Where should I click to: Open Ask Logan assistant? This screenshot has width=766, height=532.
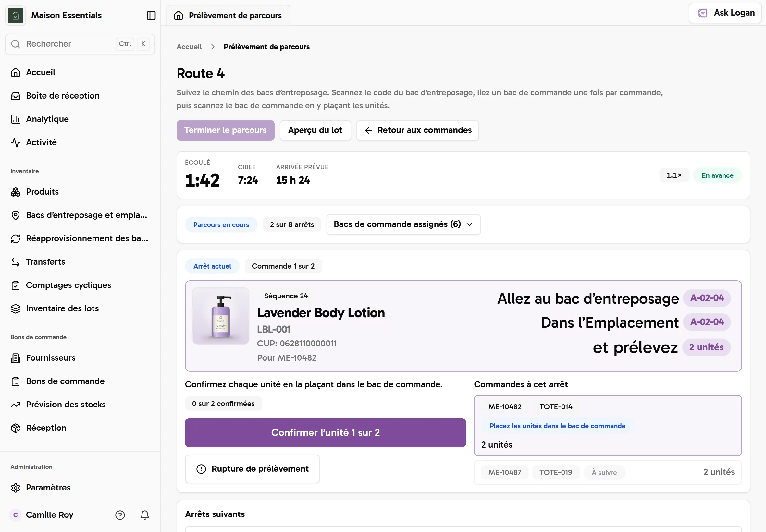pyautogui.click(x=725, y=13)
